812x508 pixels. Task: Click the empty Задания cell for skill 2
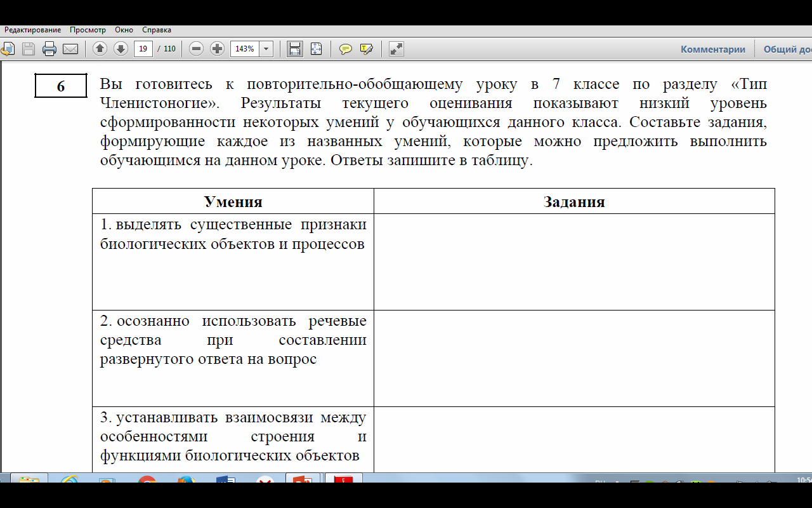pyautogui.click(x=574, y=358)
